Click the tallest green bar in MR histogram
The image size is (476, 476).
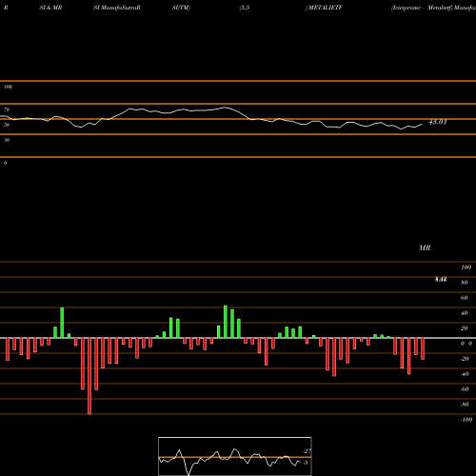coord(226,322)
